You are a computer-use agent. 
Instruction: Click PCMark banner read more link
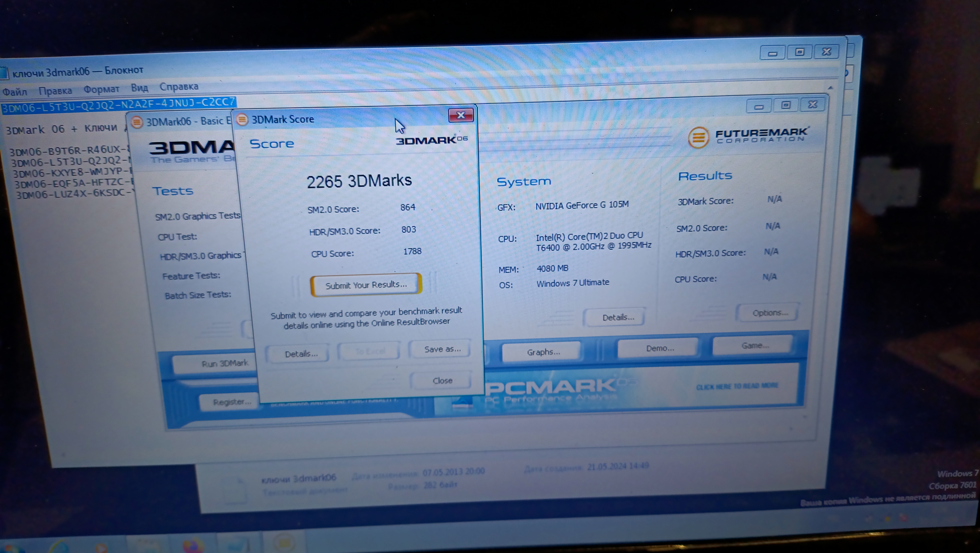737,386
